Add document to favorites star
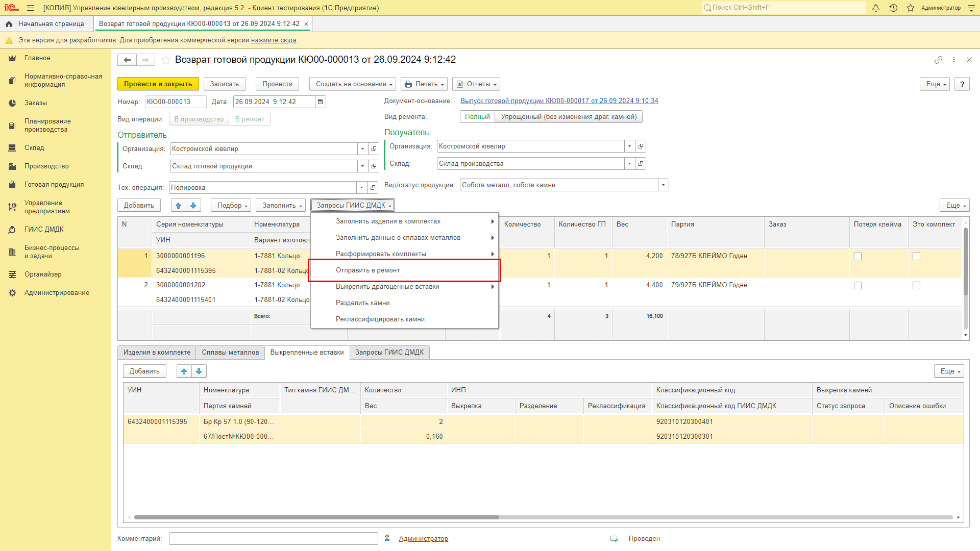980x551 pixels. (166, 60)
